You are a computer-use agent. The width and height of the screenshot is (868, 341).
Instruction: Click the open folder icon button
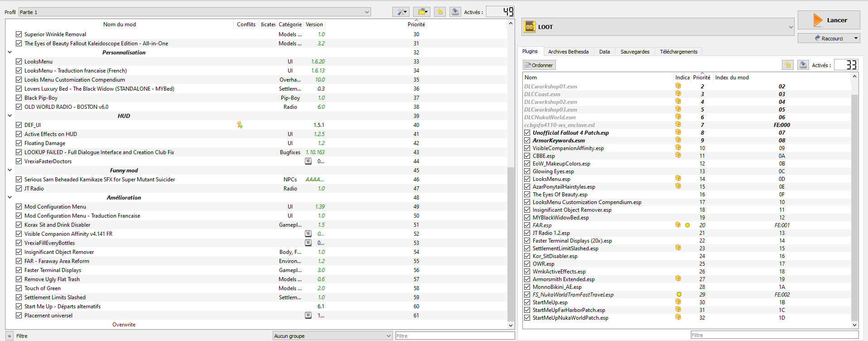(x=421, y=12)
